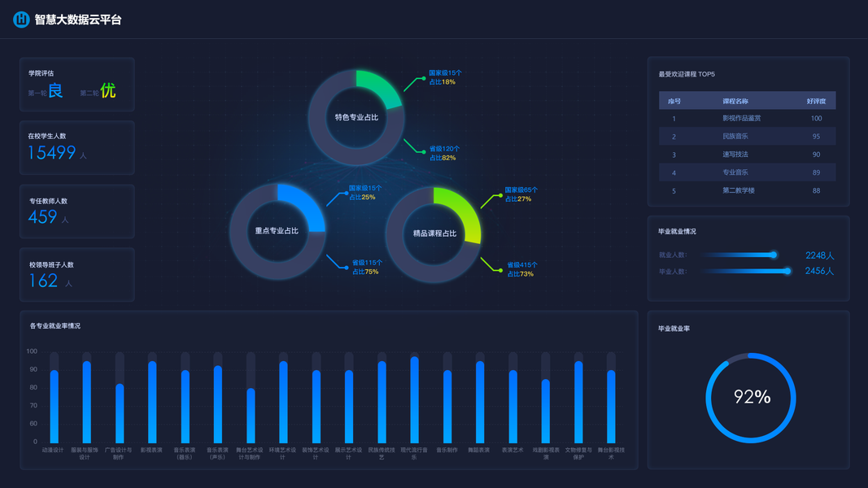Select the 第二教学楼 course row

tap(748, 190)
